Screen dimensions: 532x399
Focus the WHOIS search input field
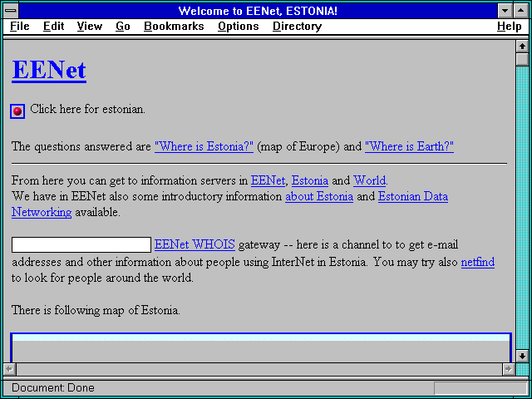point(81,245)
